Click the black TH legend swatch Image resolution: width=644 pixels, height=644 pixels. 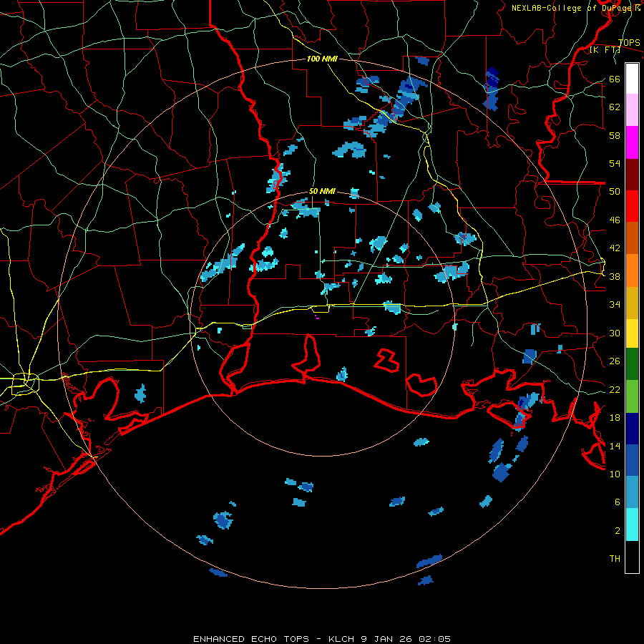632,557
